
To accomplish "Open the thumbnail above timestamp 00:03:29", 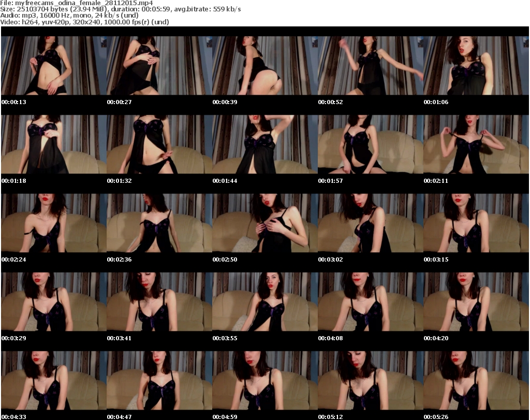I will (54, 301).
